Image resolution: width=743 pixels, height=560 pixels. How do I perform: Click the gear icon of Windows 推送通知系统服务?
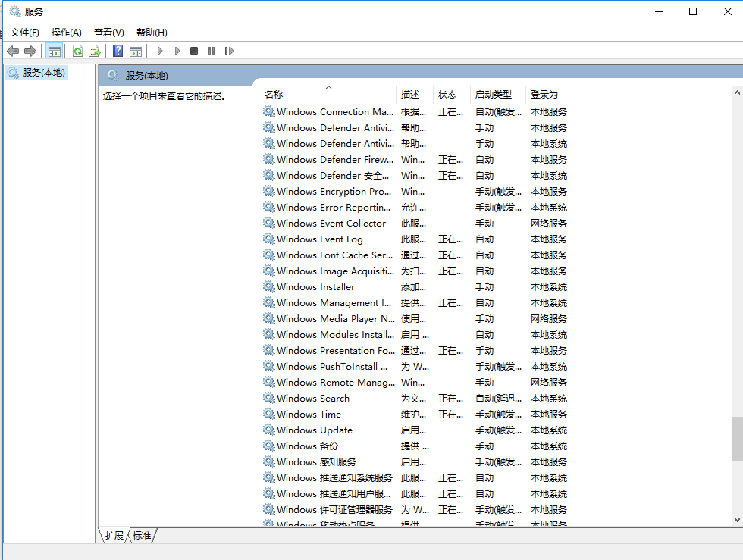coord(269,477)
